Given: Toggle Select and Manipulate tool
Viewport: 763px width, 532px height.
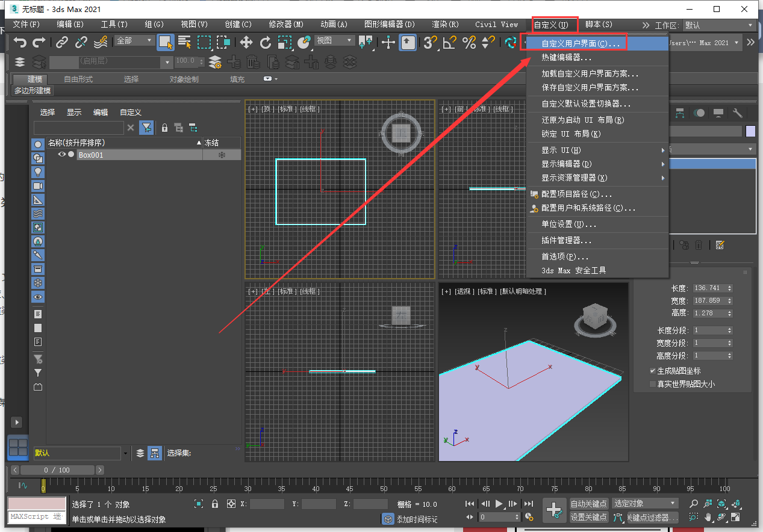Looking at the screenshot, I should point(388,42).
